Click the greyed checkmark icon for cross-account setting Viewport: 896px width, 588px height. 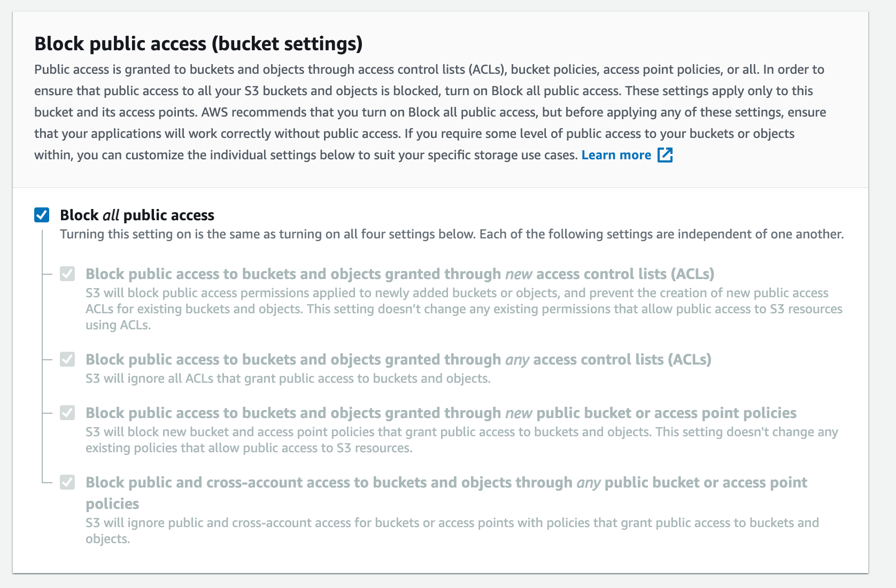[x=67, y=482]
